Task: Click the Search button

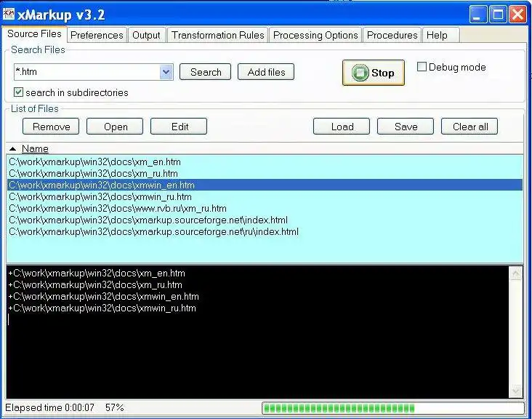Action: 205,72
